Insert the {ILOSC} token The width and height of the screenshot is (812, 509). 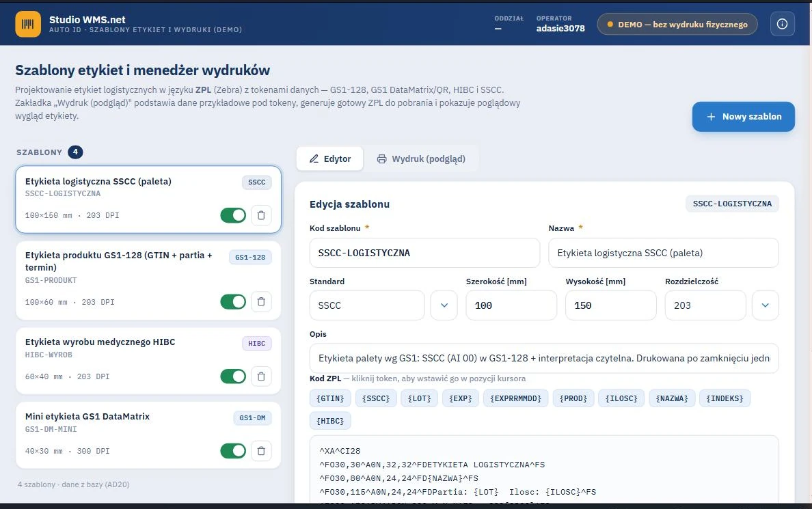pos(621,398)
